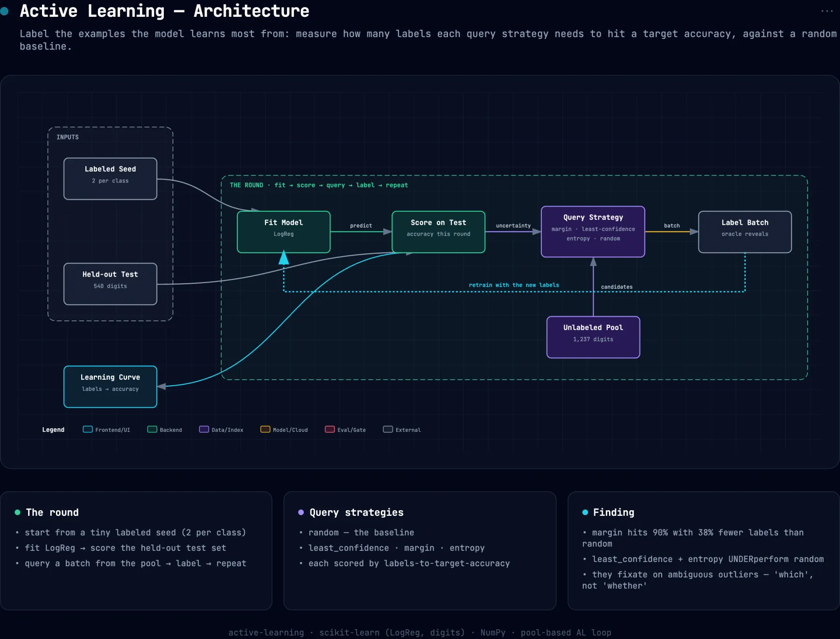The height and width of the screenshot is (639, 840).
Task: Click 'retrain with the new labels' label
Action: pyautogui.click(x=514, y=285)
